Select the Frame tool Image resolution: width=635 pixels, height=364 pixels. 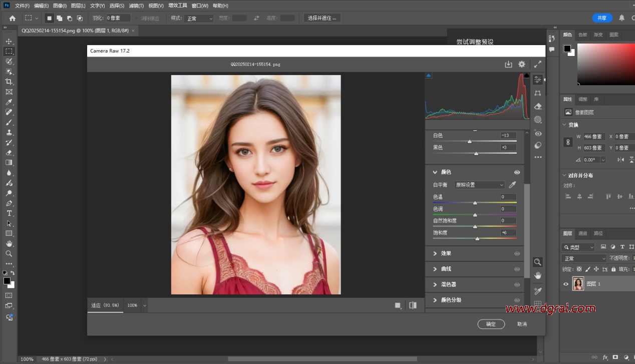pos(9,92)
